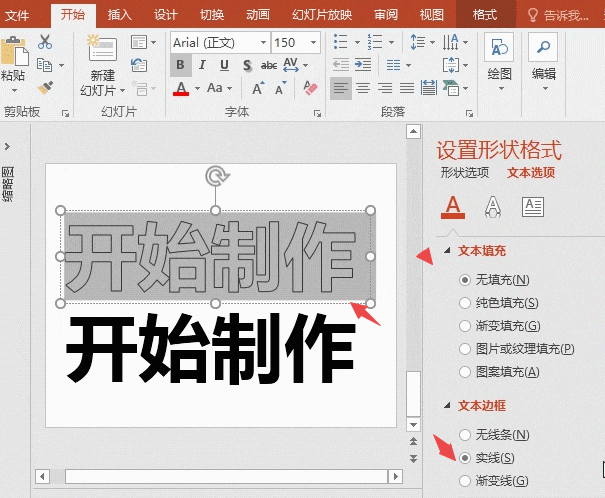Screen dimensions: 605x498
Task: Click the red font color A icon
Action: (181, 88)
